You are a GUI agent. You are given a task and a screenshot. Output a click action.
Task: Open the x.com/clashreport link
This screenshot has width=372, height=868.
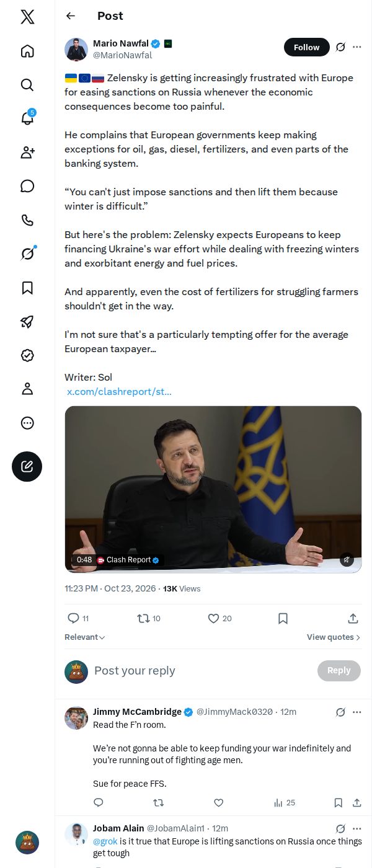[119, 392]
